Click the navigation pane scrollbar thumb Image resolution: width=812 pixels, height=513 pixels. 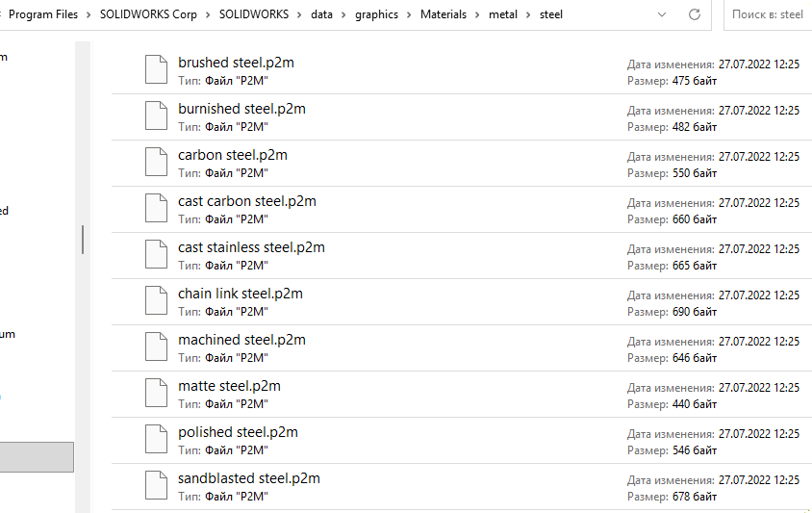[x=83, y=240]
